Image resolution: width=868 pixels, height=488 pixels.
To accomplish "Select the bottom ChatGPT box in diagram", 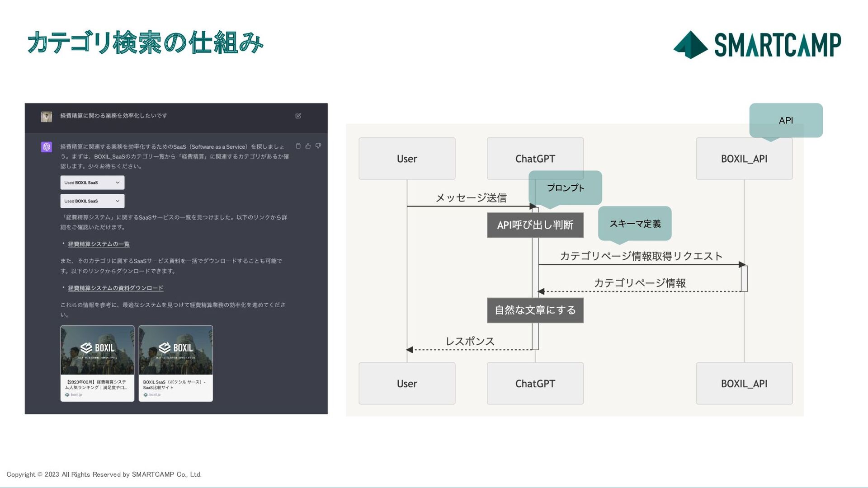I will [x=535, y=384].
